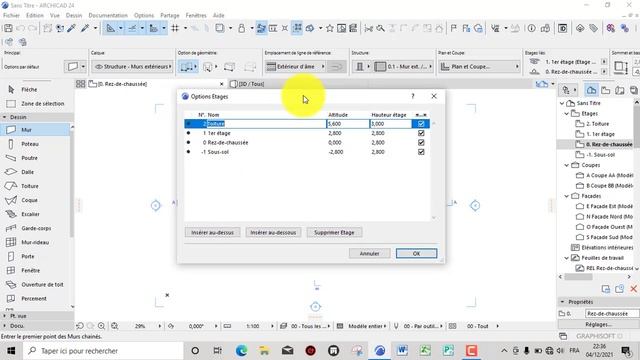
Task: Toggle checkbox for Toiture story row
Action: (x=421, y=124)
